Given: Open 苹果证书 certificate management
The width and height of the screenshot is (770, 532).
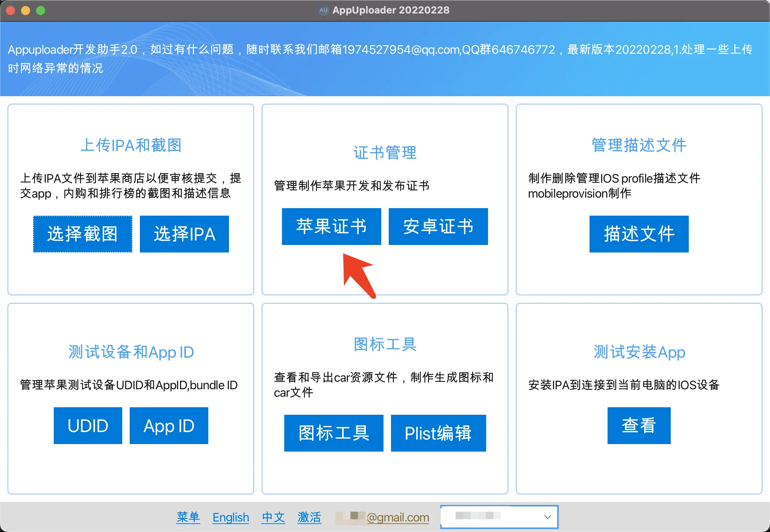Looking at the screenshot, I should coord(331,226).
